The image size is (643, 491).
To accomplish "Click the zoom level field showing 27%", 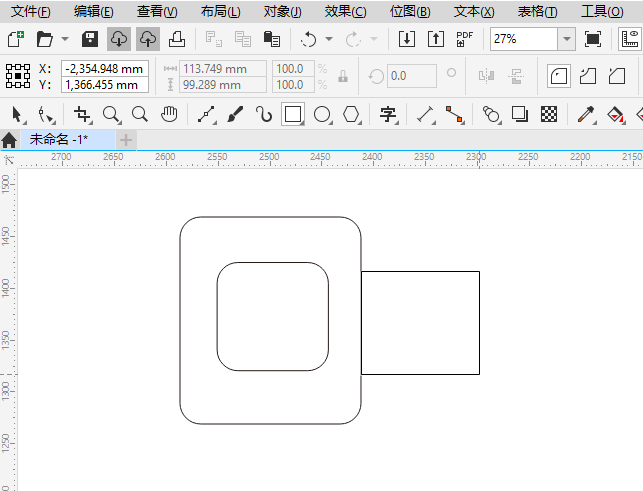I will pos(524,39).
